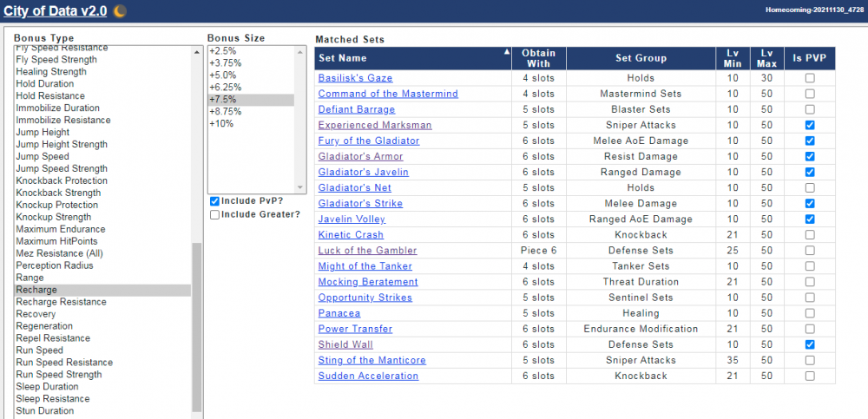Sort by Is PVP column header

[x=809, y=58]
